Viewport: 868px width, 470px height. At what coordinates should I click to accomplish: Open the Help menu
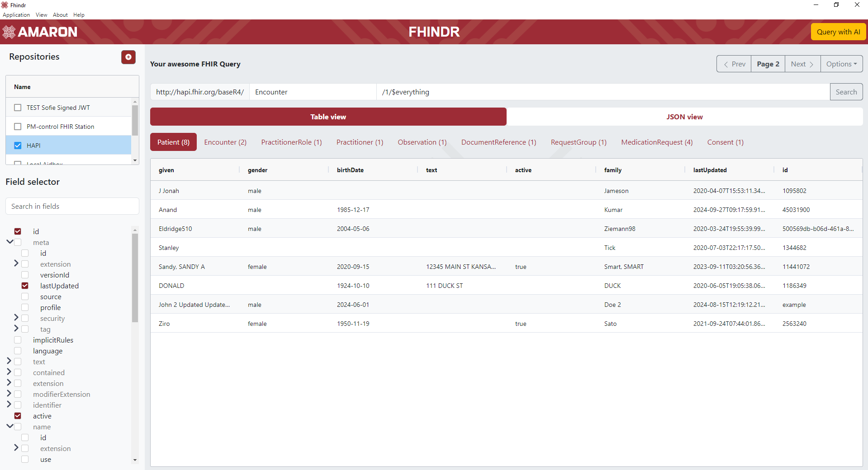click(79, 15)
